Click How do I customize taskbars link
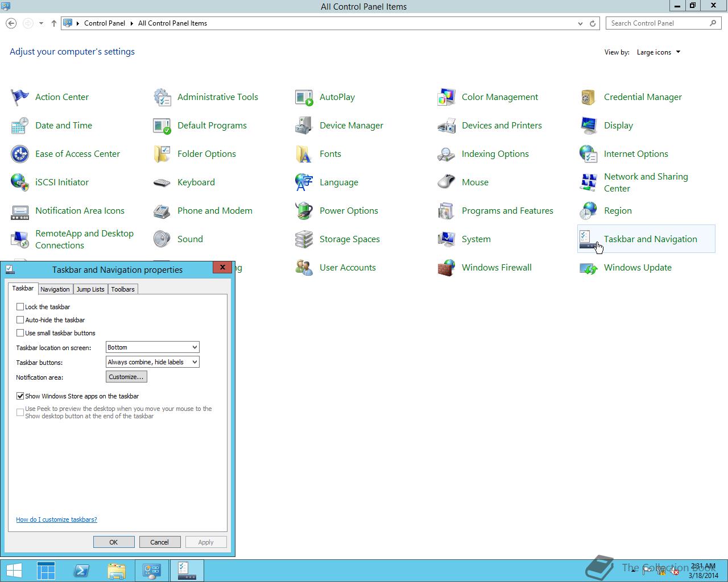728x582 pixels. [56, 519]
